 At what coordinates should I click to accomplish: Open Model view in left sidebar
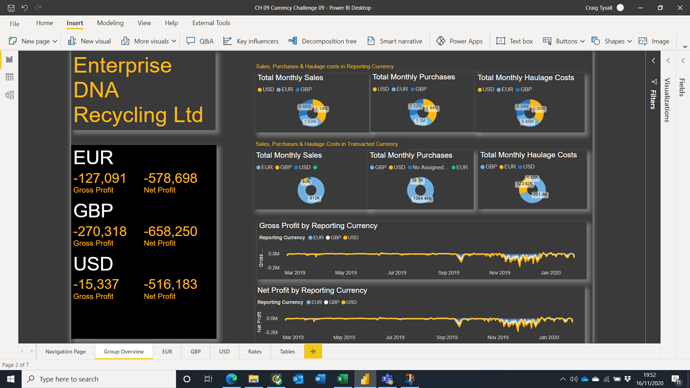pyautogui.click(x=9, y=95)
